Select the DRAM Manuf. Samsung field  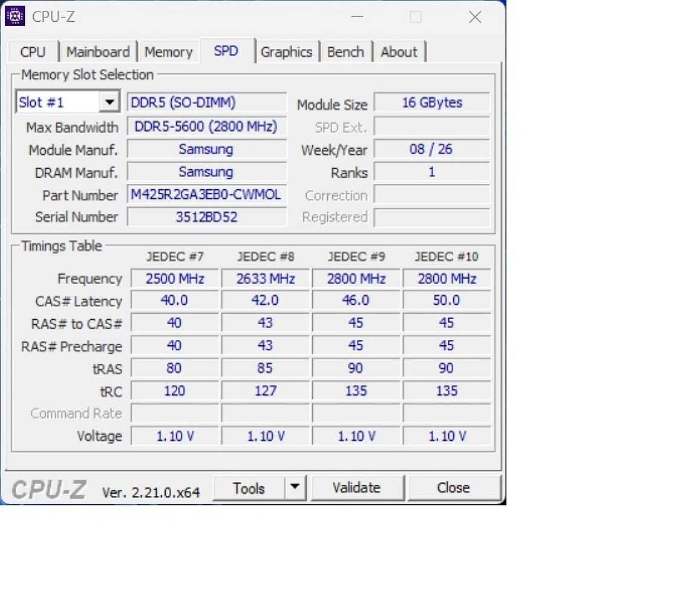pos(206,172)
